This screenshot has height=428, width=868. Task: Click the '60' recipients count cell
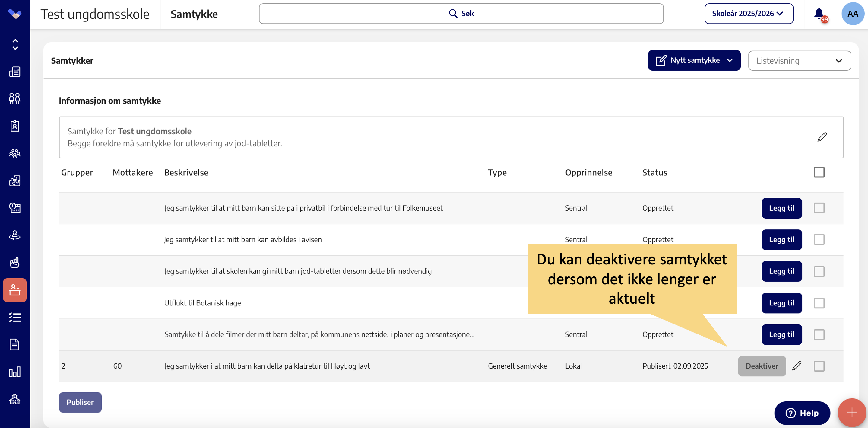tap(118, 366)
